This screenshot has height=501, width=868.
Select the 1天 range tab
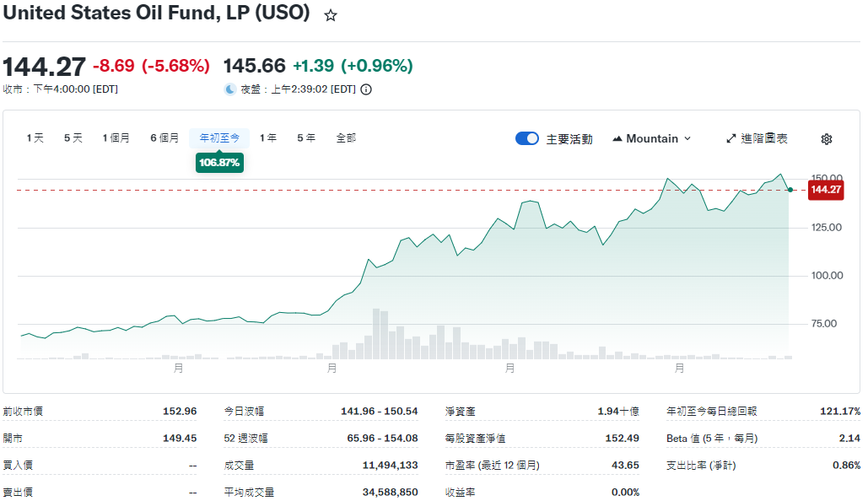(x=35, y=137)
